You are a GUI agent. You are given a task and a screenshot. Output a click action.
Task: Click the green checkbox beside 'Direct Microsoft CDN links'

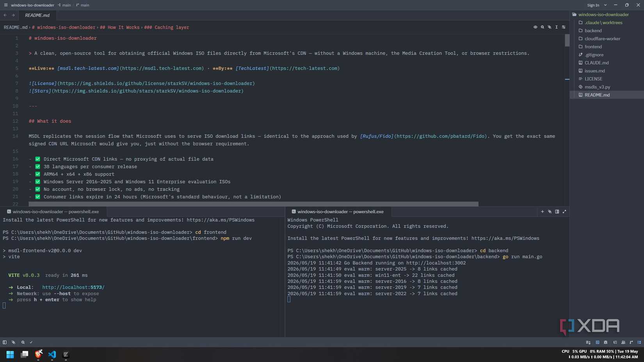(38, 159)
